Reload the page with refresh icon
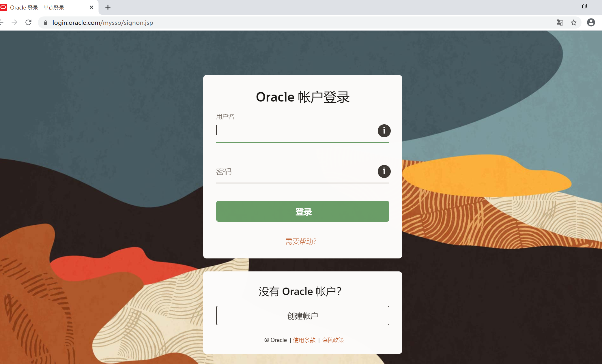The height and width of the screenshot is (364, 602). [x=28, y=22]
